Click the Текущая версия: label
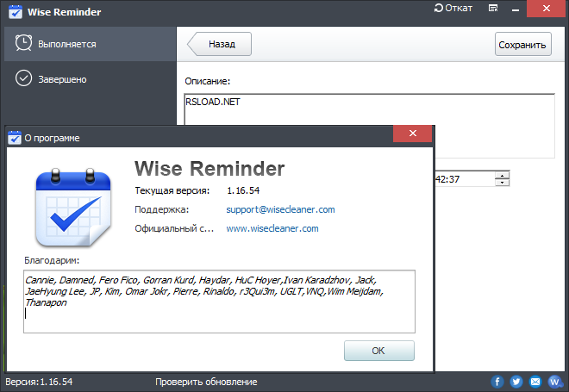The width and height of the screenshot is (569, 392). click(172, 190)
